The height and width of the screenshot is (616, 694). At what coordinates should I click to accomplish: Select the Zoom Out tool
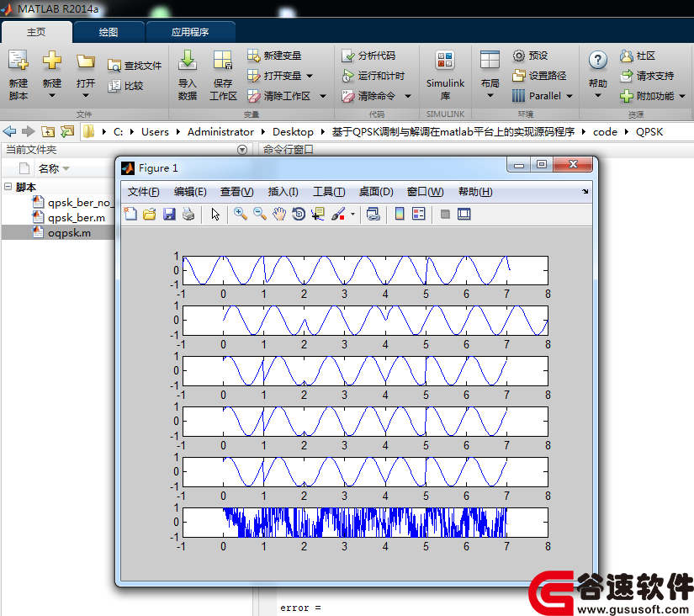tap(260, 215)
